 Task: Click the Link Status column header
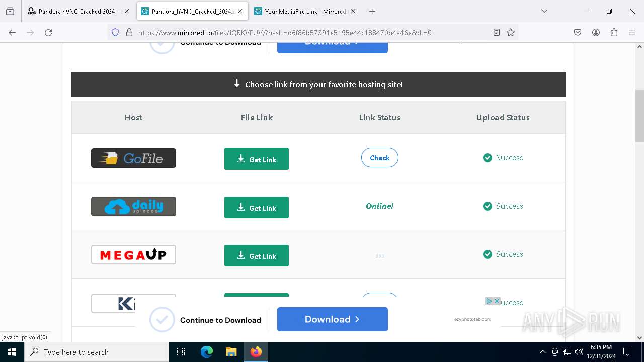coord(380,117)
